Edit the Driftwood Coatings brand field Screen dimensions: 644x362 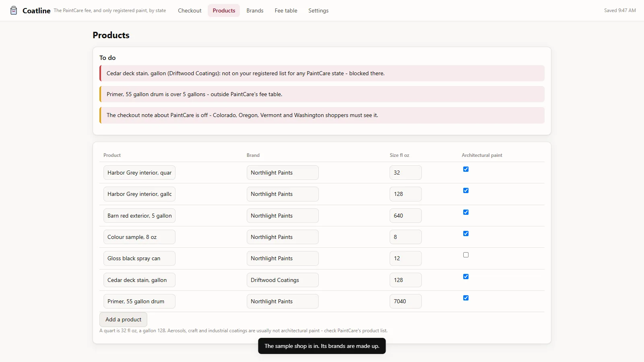(283, 280)
